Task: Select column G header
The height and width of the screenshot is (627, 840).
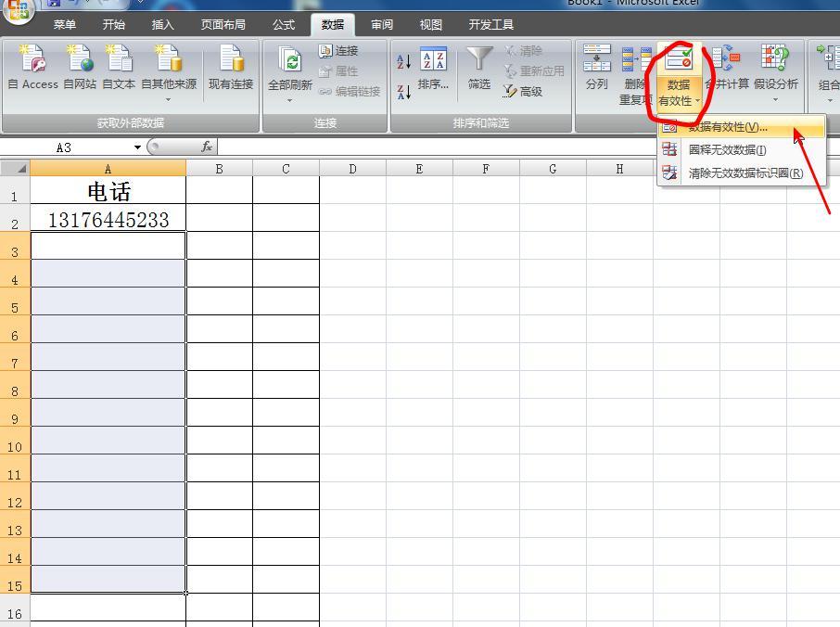Action: tap(553, 169)
